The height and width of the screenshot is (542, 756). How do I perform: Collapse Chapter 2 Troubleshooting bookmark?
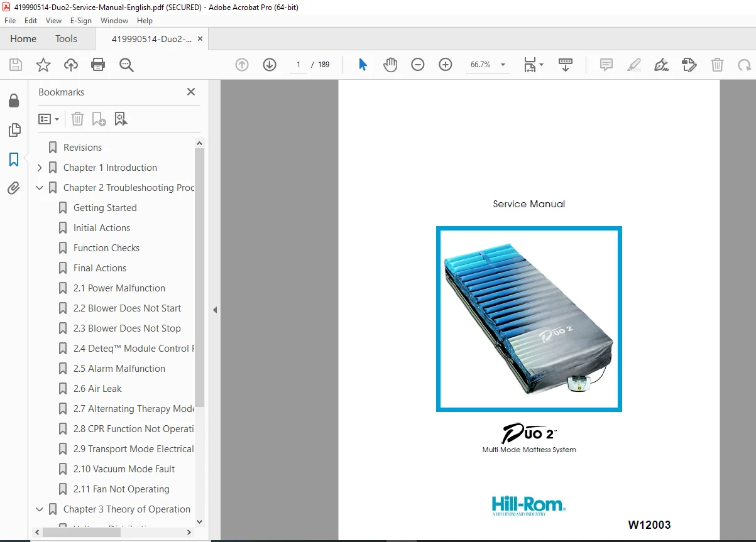[40, 188]
